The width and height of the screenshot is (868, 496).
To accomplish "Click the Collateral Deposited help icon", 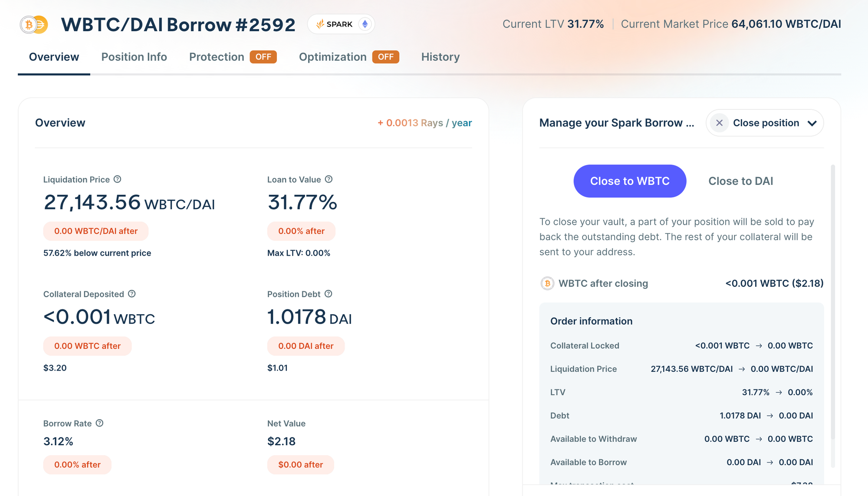I will [x=132, y=294].
